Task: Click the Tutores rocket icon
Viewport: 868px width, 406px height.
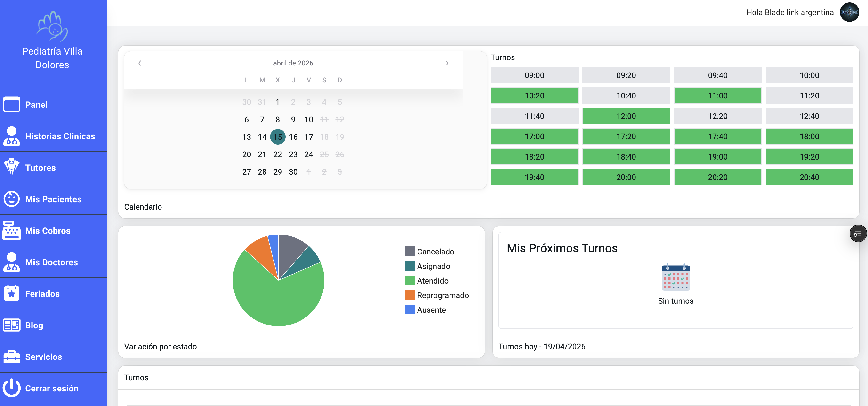Action: [x=11, y=167]
